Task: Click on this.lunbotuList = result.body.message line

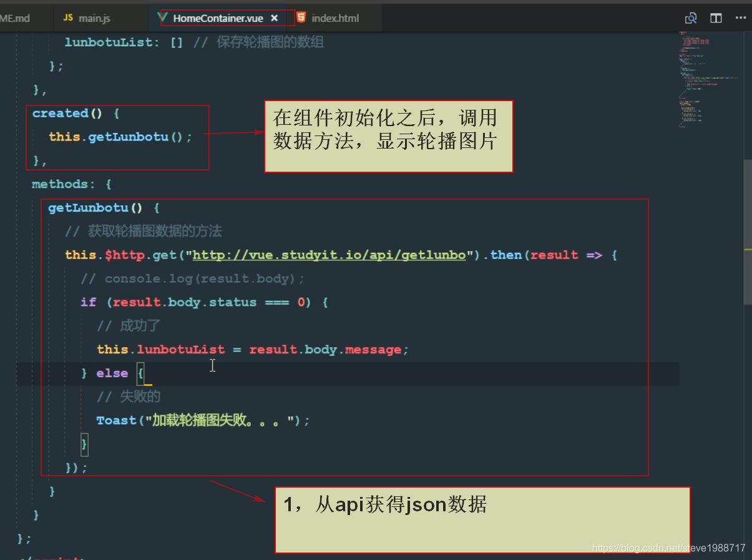Action: coord(253,350)
